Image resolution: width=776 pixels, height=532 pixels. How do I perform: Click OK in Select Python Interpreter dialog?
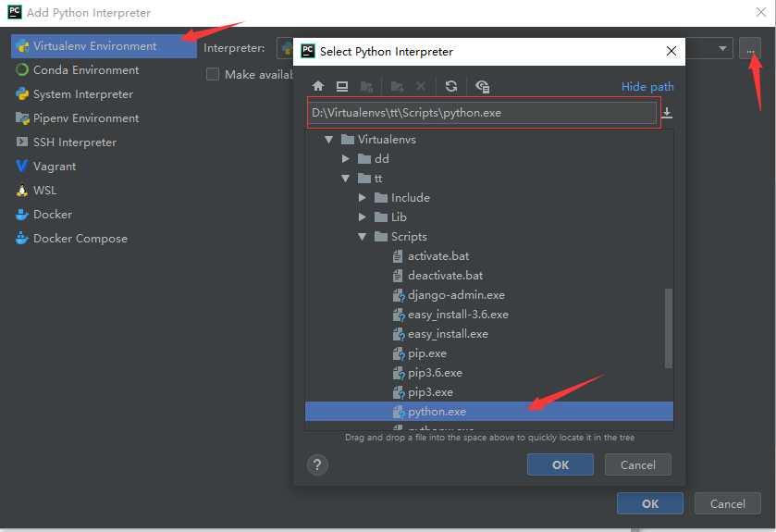[560, 464]
